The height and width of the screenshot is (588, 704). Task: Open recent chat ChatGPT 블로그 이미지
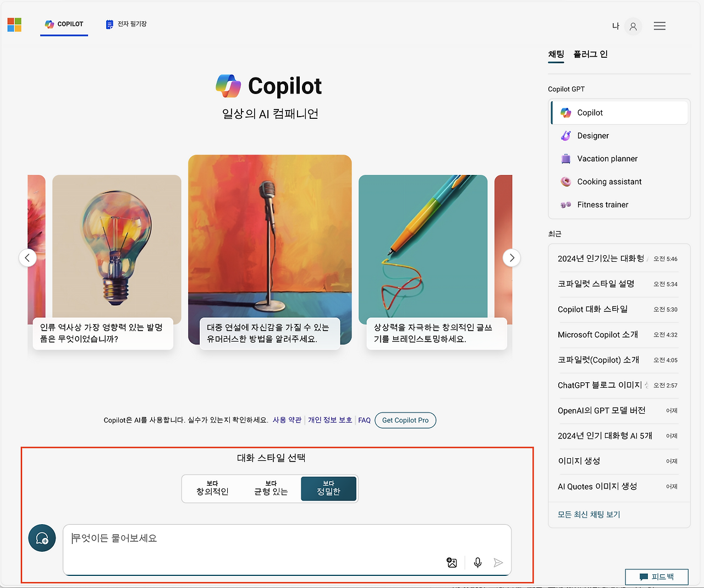tap(617, 385)
